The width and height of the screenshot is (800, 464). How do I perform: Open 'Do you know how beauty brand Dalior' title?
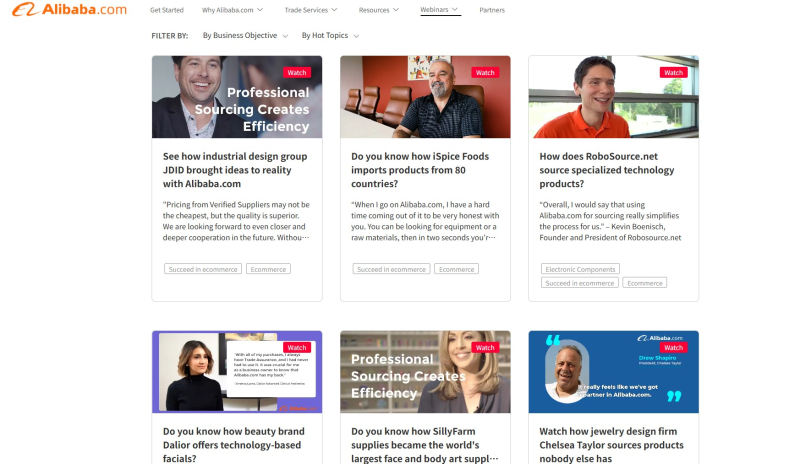pyautogui.click(x=234, y=445)
